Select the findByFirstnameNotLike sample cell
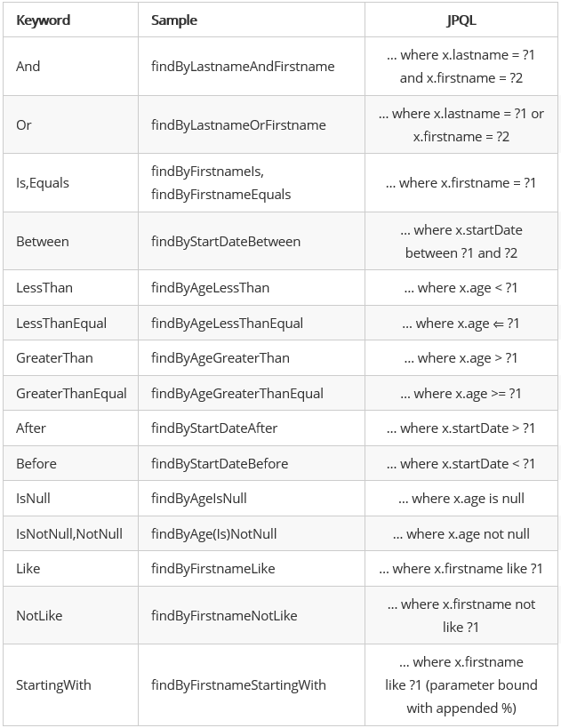This screenshot has width=561, height=728. click(224, 616)
